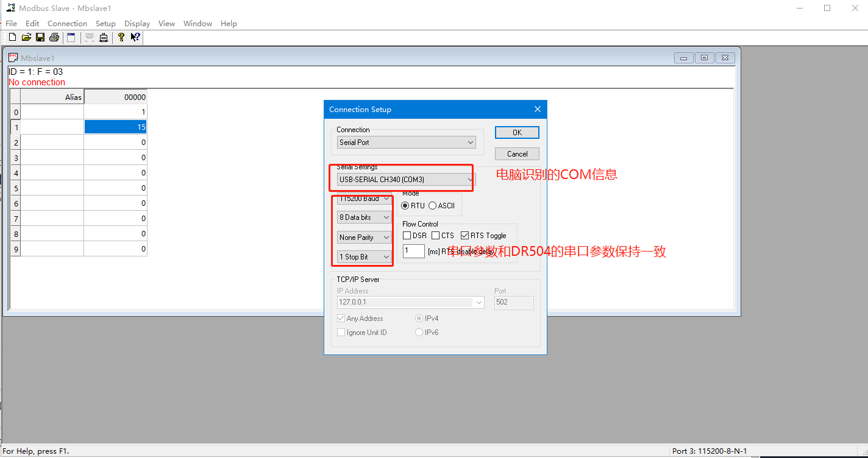Expand the None Parity dropdown
868x458 pixels.
pos(365,238)
